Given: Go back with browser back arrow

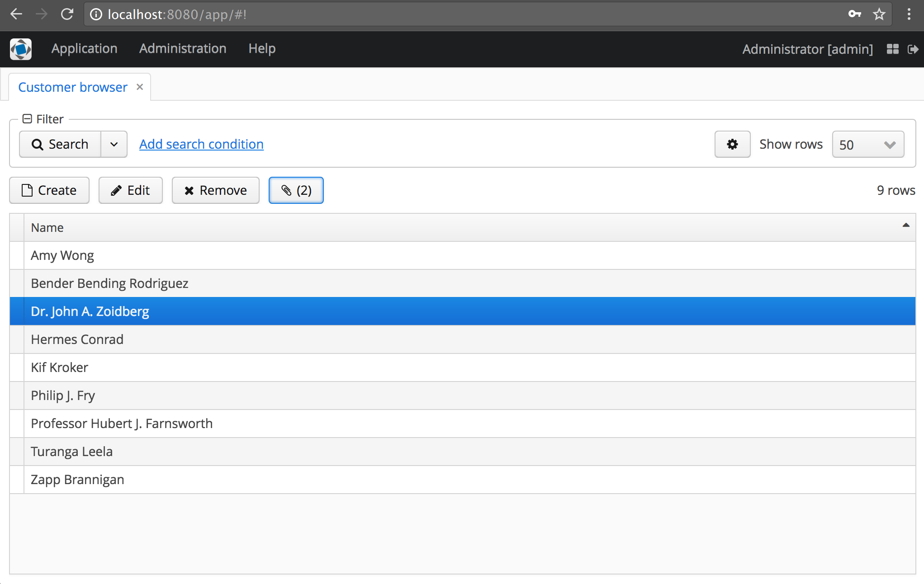Looking at the screenshot, I should pyautogui.click(x=16, y=14).
